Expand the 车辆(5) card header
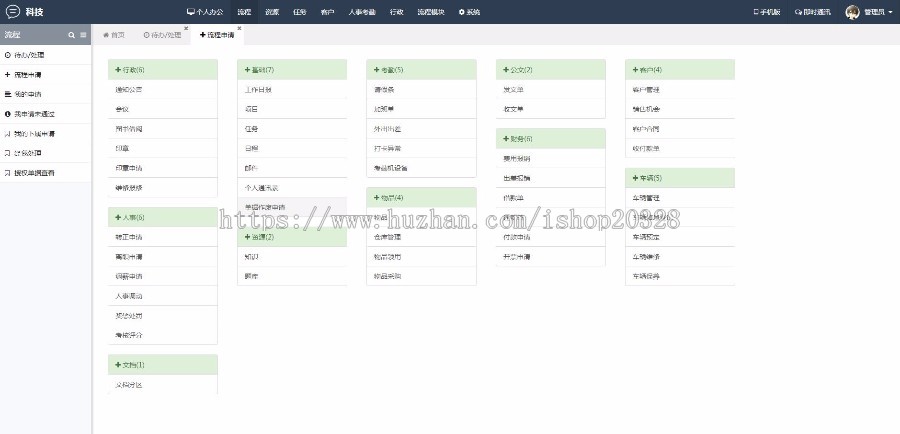This screenshot has width=900, height=434. 680,178
